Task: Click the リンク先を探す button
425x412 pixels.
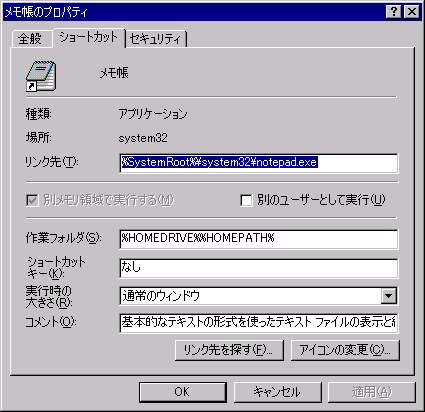Action: (x=229, y=350)
